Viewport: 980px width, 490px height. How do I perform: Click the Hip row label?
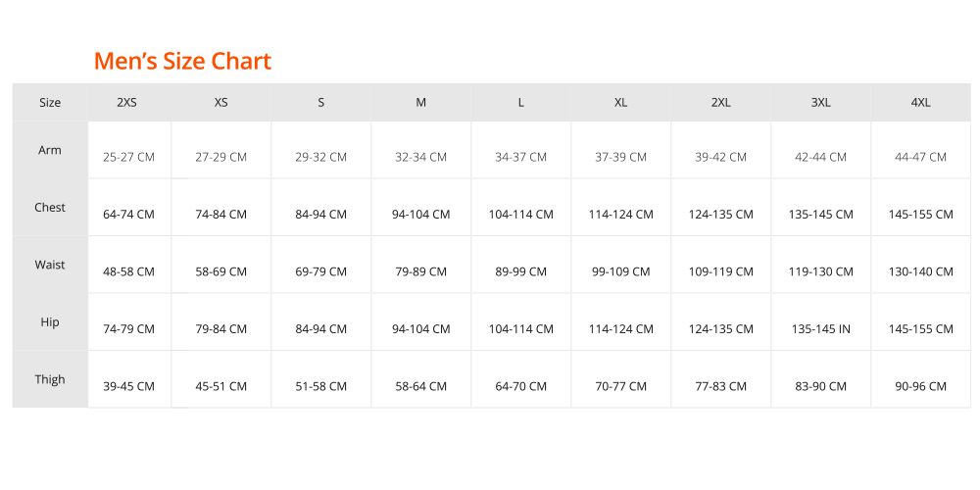50,322
